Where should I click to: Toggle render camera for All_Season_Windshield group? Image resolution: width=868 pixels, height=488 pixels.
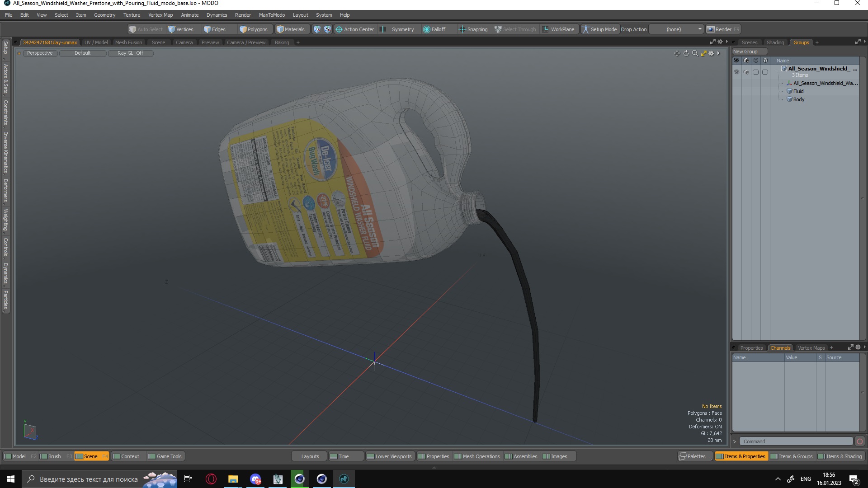(746, 72)
